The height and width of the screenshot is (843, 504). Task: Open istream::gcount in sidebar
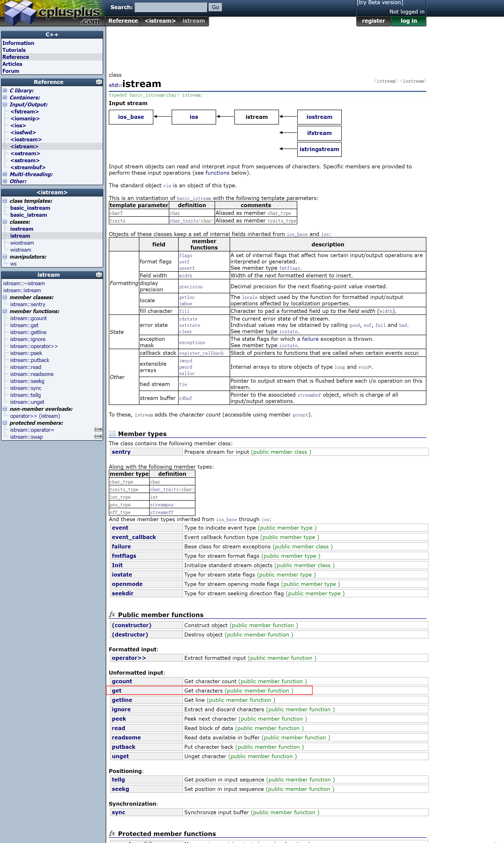tap(29, 318)
